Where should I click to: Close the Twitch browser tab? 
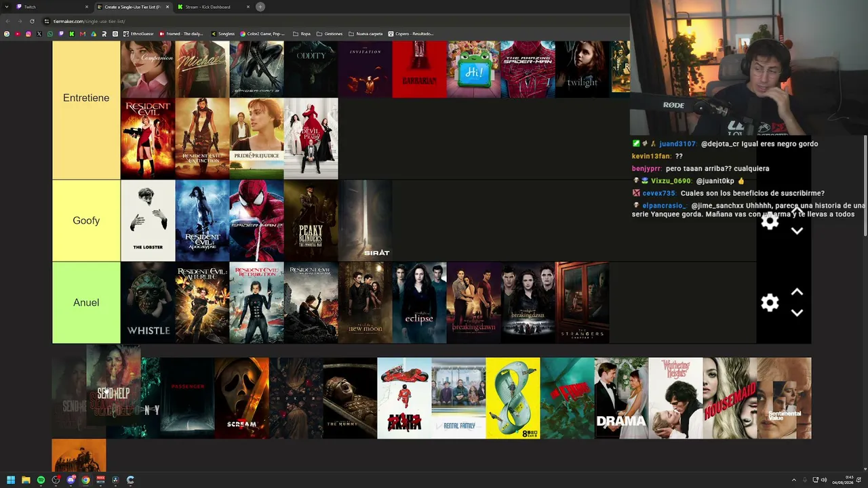[x=87, y=7]
